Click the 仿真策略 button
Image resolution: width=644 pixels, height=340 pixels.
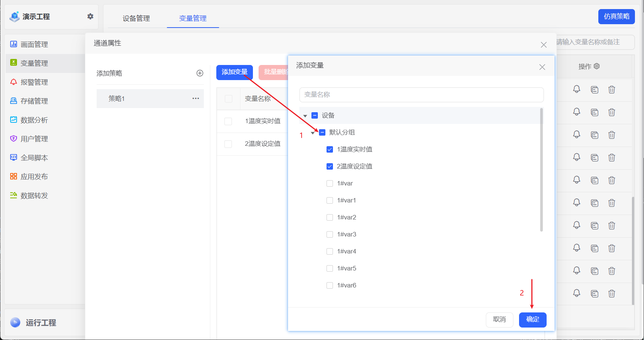coord(616,17)
